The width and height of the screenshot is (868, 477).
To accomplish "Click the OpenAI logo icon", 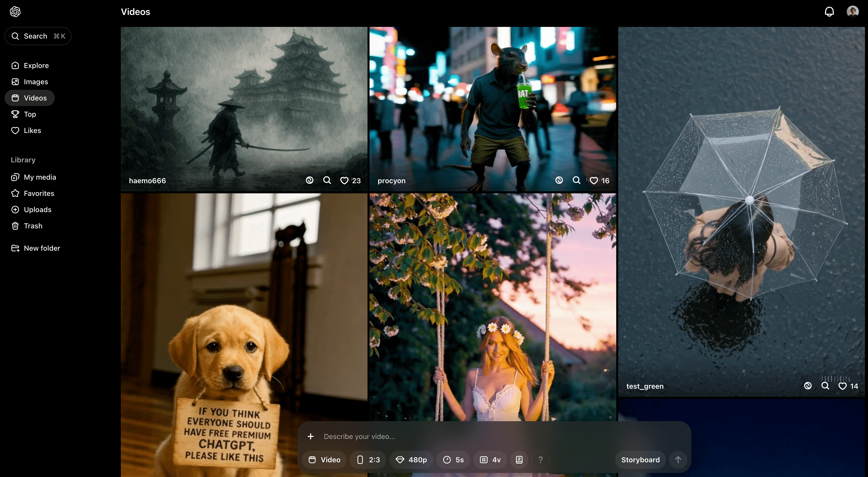I will [x=15, y=12].
